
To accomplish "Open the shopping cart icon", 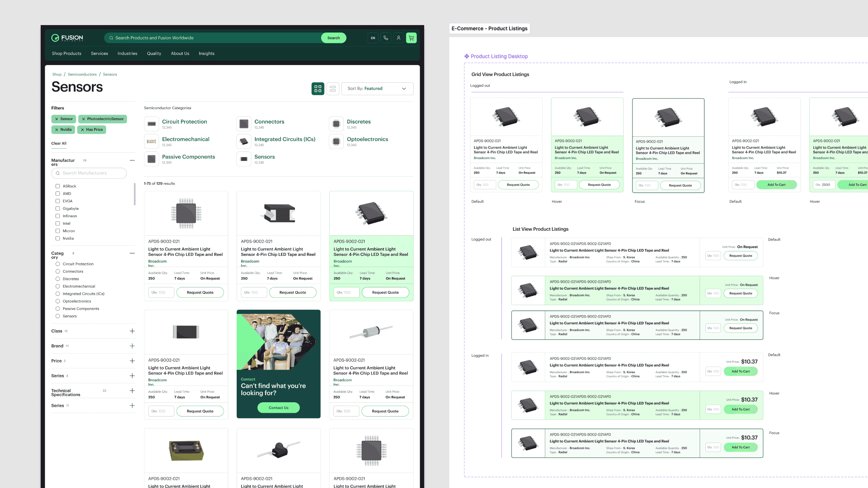I will point(411,38).
